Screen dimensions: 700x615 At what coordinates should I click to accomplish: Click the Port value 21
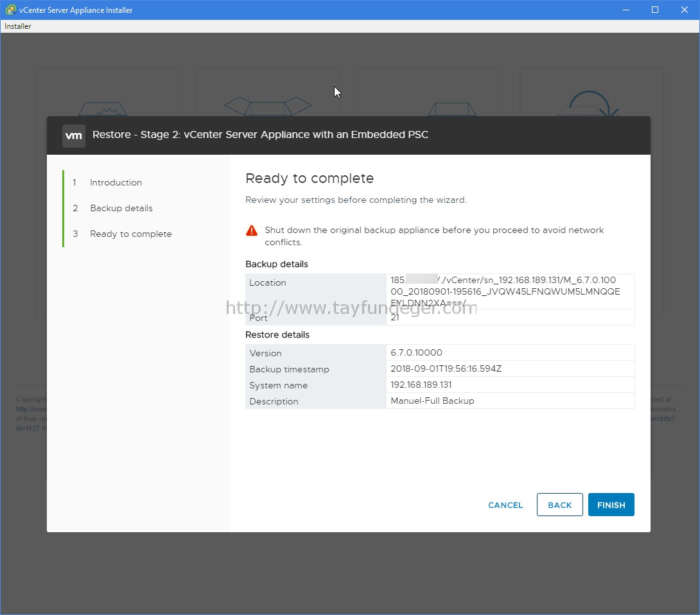pos(395,317)
